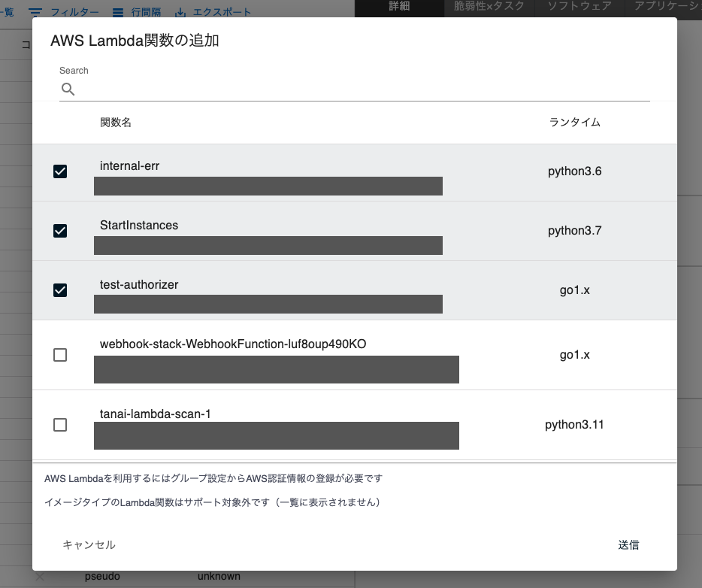
Task: Open the 行間隔 row spacing option
Action: click(x=146, y=12)
